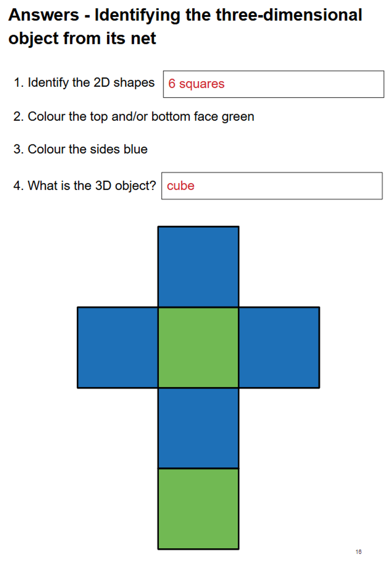The image size is (392, 566).
Task: Click the title's second line 'object from its net'
Action: pos(82,38)
